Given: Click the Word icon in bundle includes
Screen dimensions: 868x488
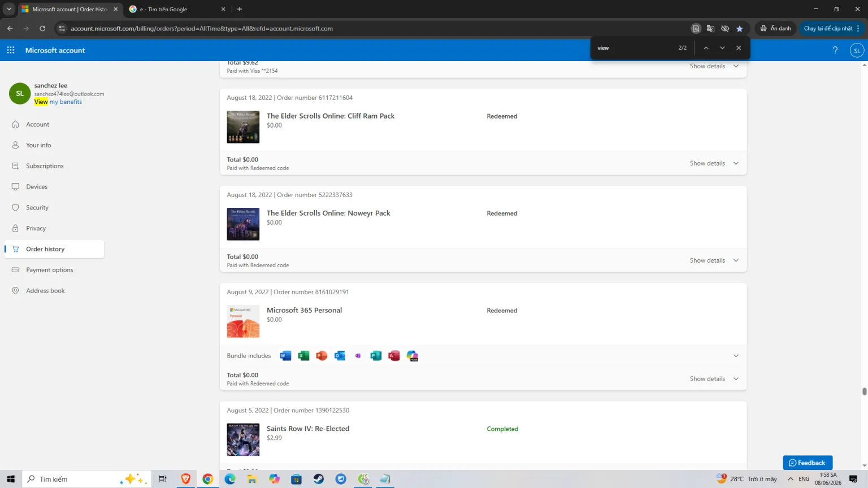Looking at the screenshot, I should tap(285, 356).
